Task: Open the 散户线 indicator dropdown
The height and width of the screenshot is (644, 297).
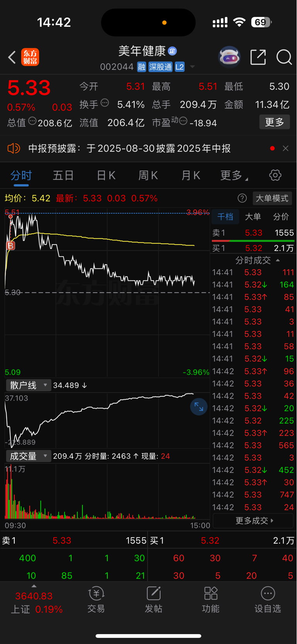Action: click(x=28, y=385)
